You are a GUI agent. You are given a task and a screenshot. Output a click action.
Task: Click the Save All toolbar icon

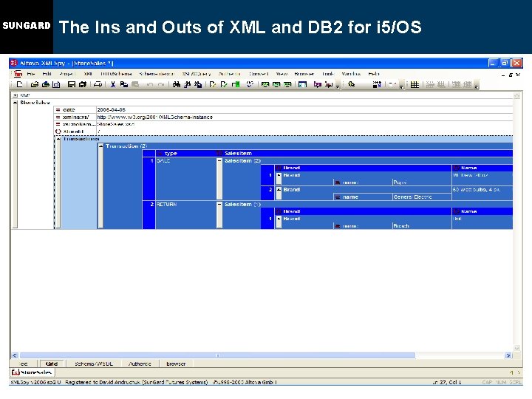click(83, 84)
